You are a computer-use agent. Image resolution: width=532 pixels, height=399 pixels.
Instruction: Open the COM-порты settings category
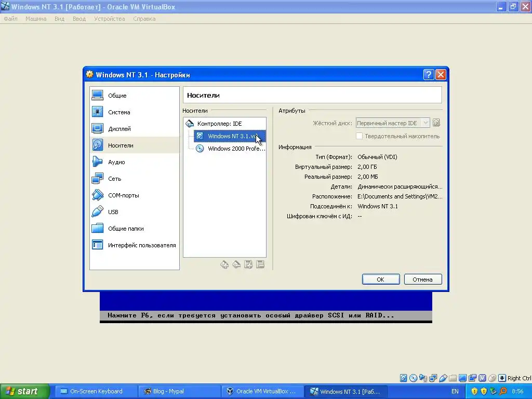point(135,195)
